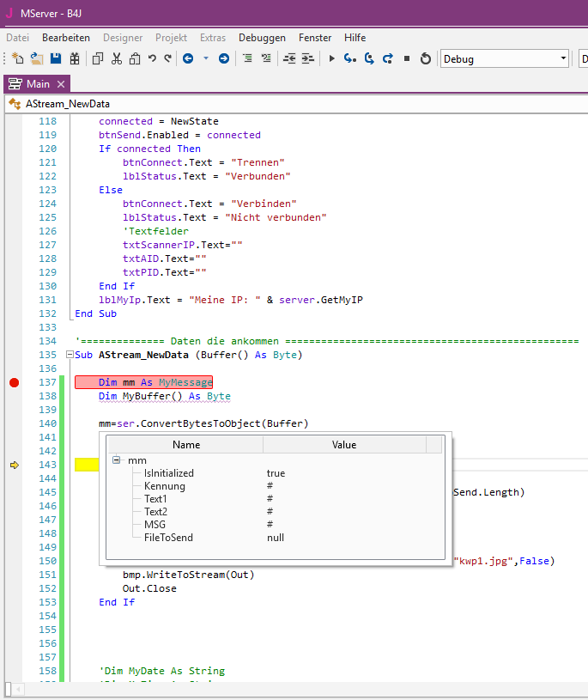Stop the debugging session with Stop icon

pos(407,58)
